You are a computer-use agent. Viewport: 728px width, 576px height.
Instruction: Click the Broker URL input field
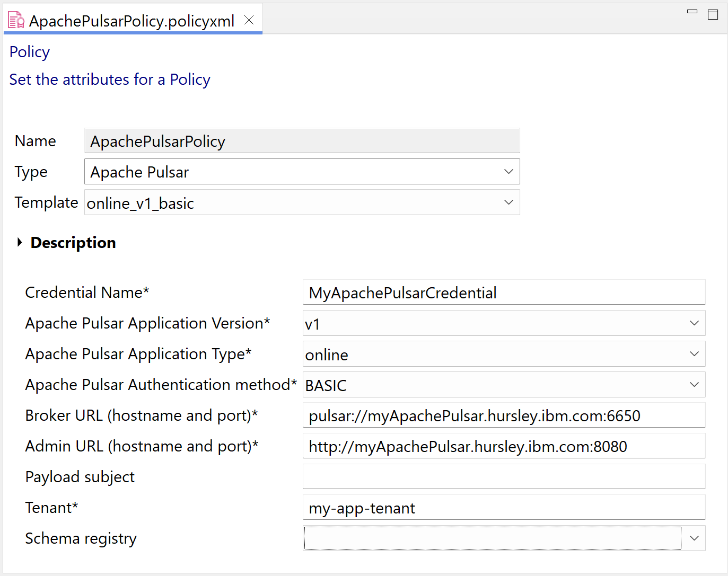(x=504, y=415)
